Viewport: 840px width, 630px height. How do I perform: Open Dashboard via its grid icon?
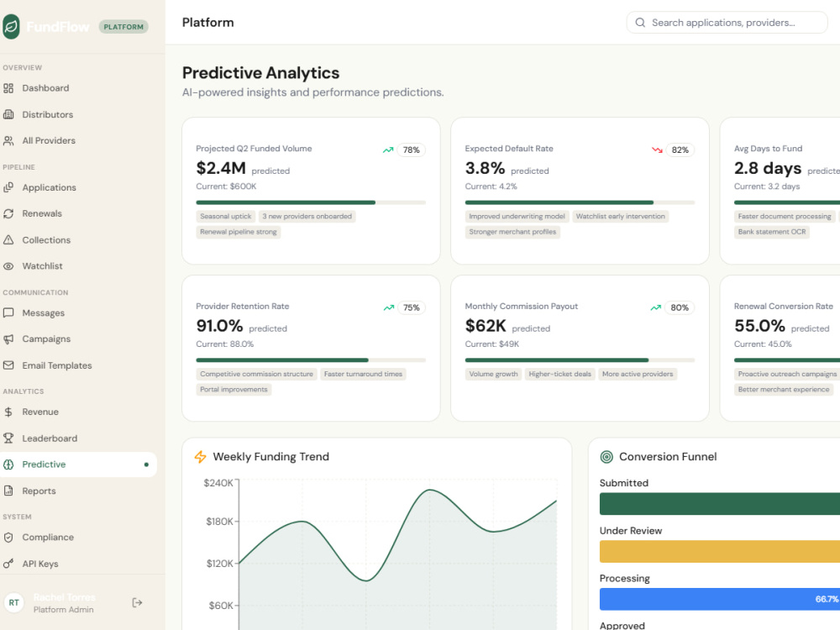tap(8, 88)
